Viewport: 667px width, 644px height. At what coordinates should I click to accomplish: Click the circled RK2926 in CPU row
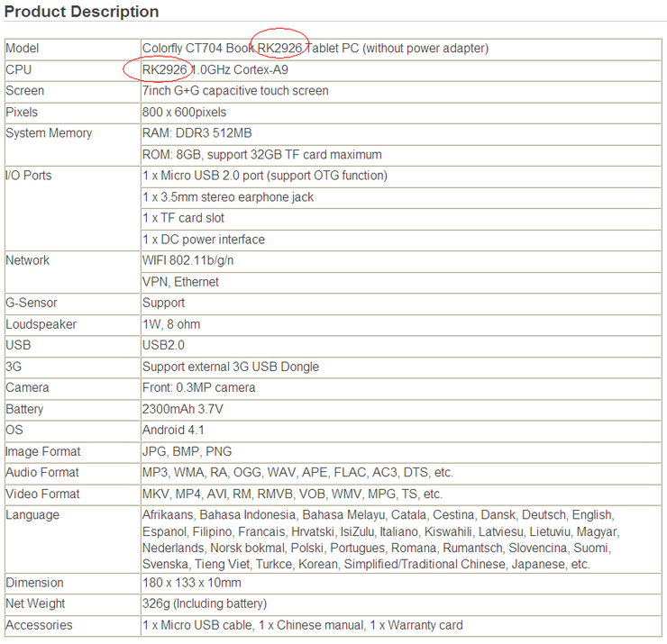point(165,69)
